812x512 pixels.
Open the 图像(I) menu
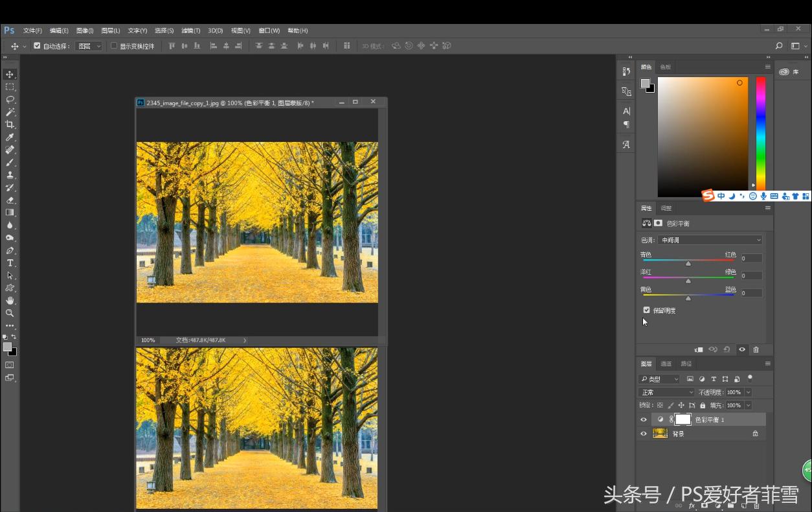pyautogui.click(x=84, y=30)
